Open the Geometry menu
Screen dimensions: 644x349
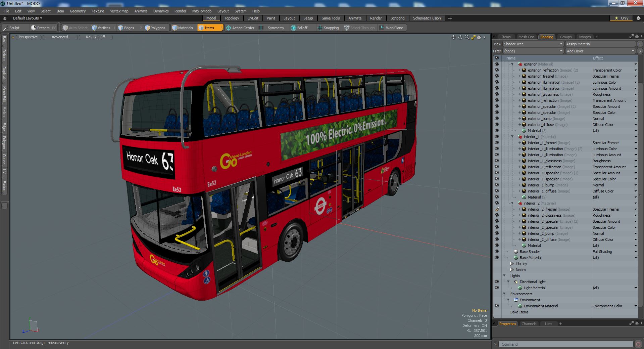coord(78,11)
